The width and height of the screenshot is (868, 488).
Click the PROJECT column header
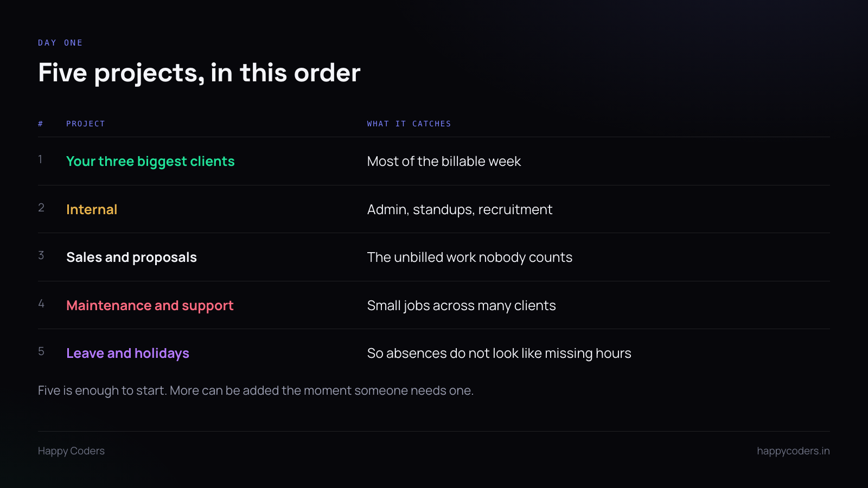click(x=86, y=124)
